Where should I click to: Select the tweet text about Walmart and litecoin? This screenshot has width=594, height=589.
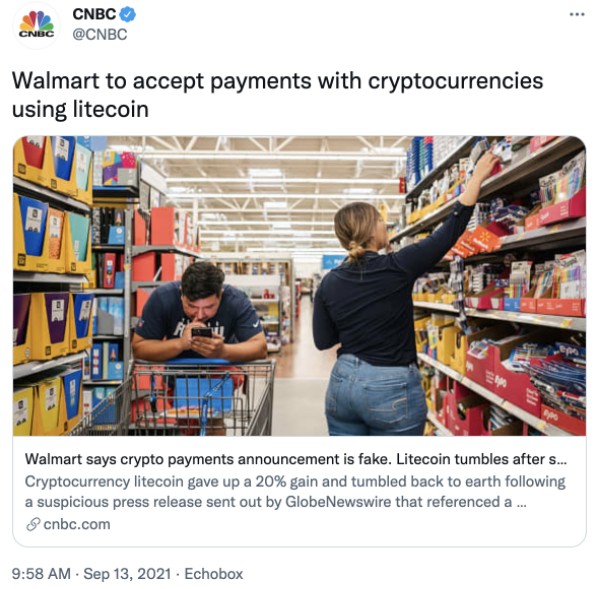277,95
